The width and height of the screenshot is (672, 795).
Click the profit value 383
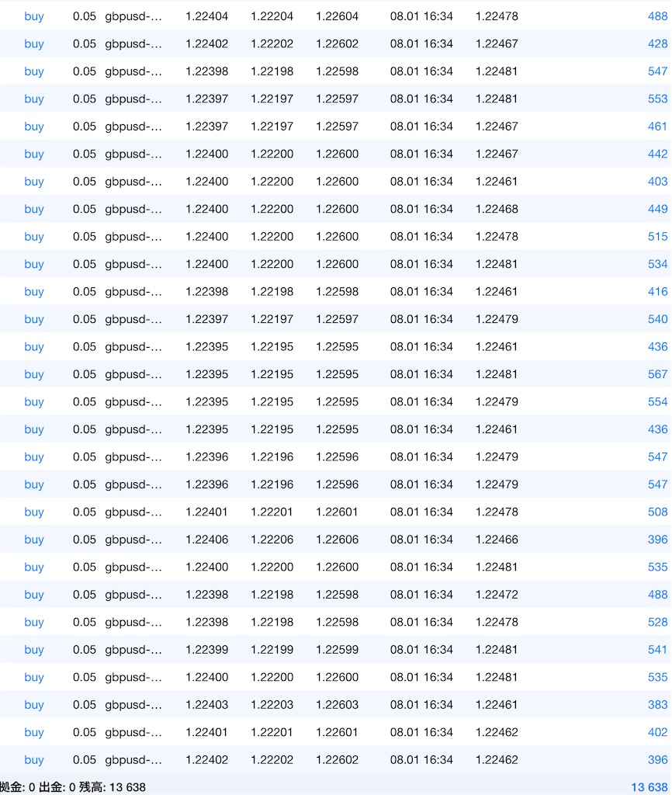pyautogui.click(x=657, y=705)
